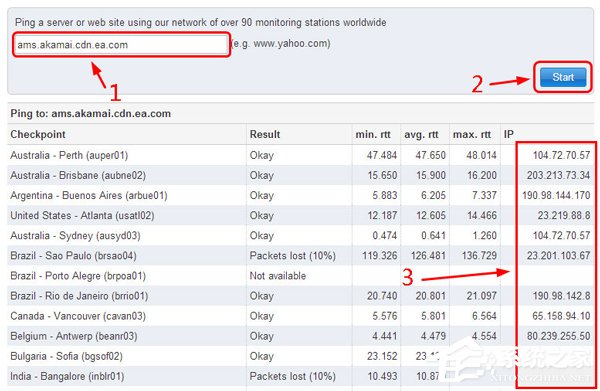Select the Canada - Vancouver (cavan03) checkpoint
The height and width of the screenshot is (391, 600).
click(x=78, y=316)
